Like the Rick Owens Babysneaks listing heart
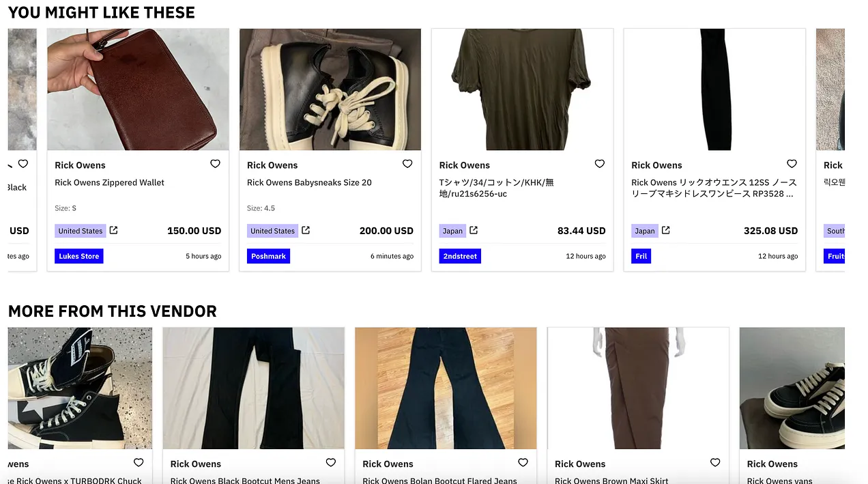 coord(407,164)
